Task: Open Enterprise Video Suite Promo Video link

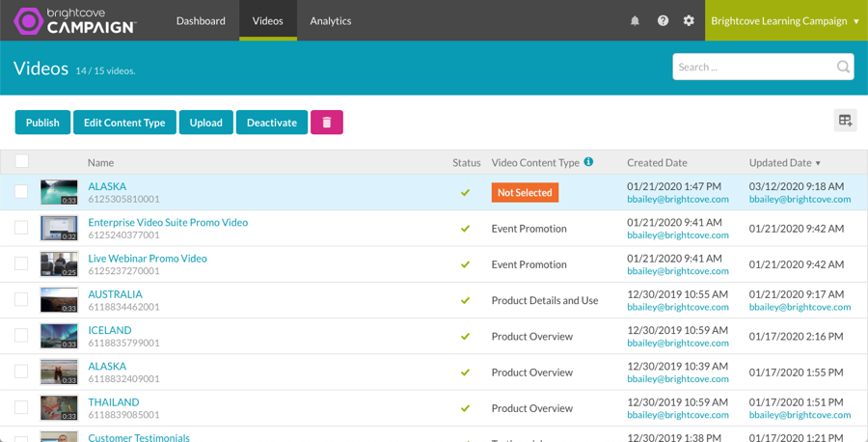Action: click(x=168, y=222)
